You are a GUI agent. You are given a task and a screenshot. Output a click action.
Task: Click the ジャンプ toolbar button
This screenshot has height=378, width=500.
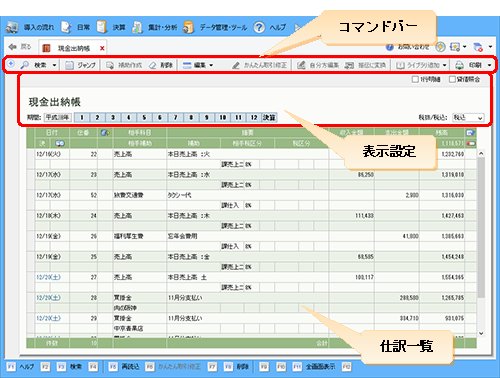81,65
